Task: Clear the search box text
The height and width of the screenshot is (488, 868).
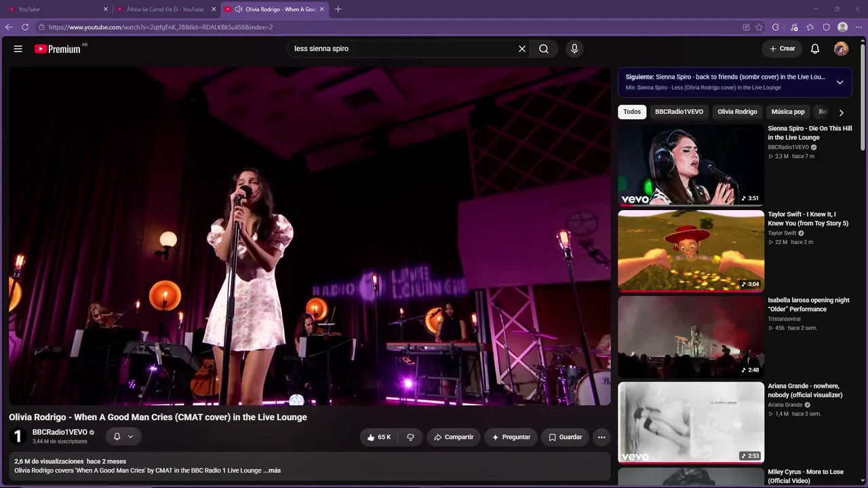Action: click(522, 49)
